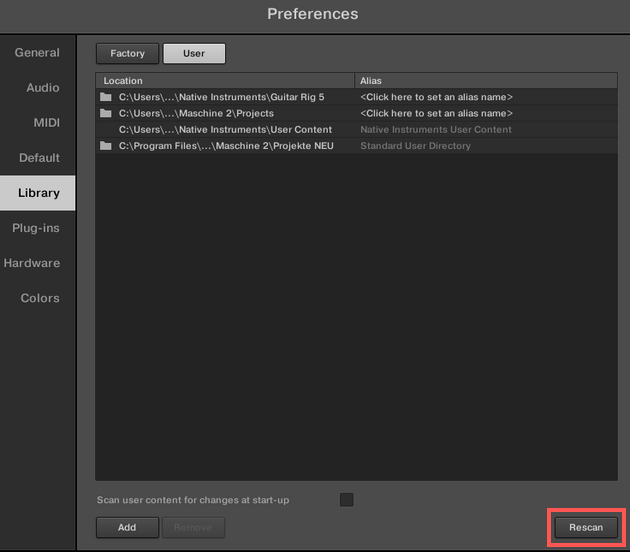The width and height of the screenshot is (630, 552).
Task: Set alias name for Guitar Rig 5
Action: click(x=436, y=97)
